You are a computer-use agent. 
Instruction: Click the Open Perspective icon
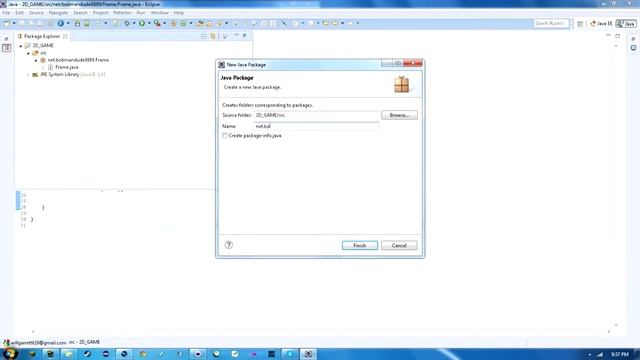click(580, 24)
